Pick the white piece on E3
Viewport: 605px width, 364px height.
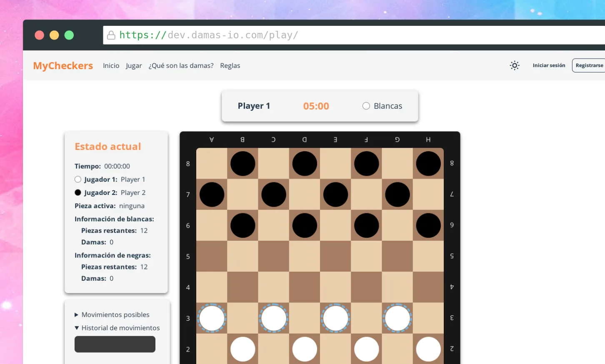(x=335, y=318)
